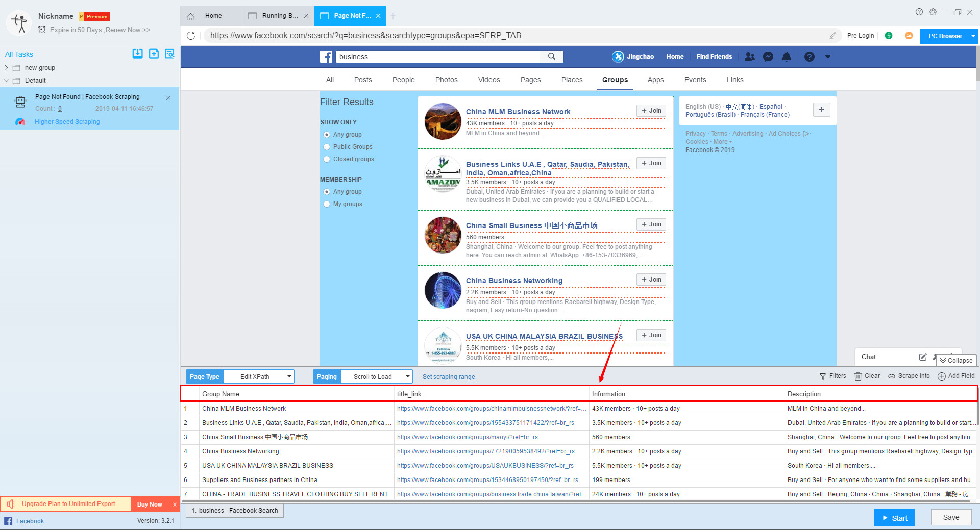Click the green status icon near Pre Login
Viewport: 980px width, 530px height.
(x=889, y=36)
